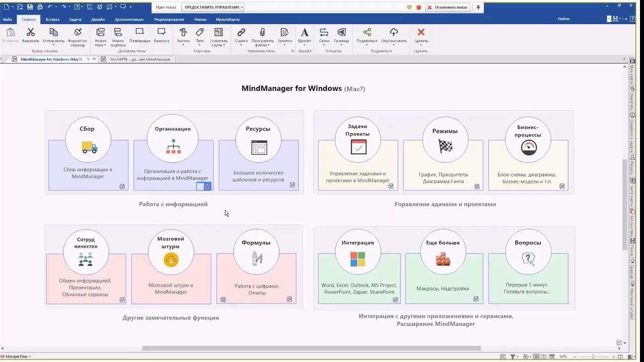644x362 pixels.
Task: Click the zoom slider handle
Action: [x=593, y=356]
